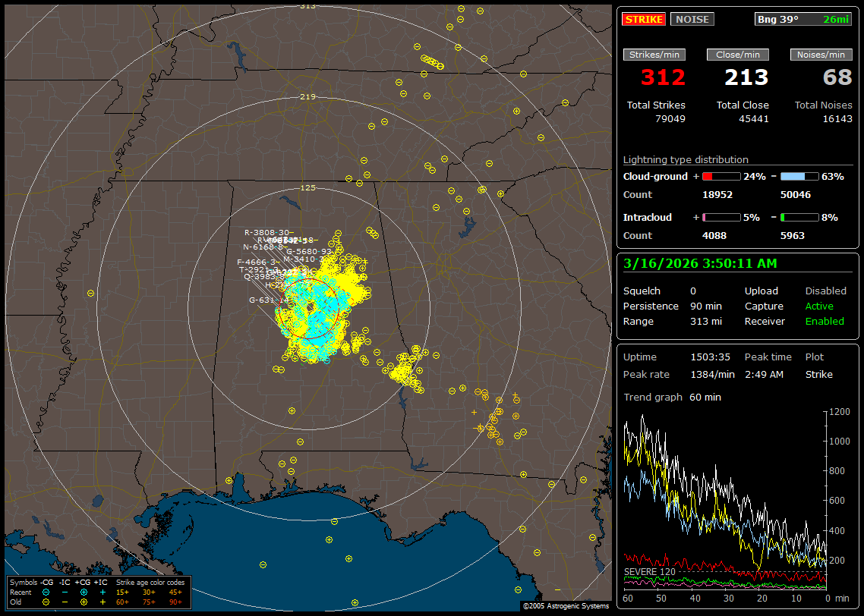Click the Recent -IC cyan dash symbol
Viewport: 864px width, 616px height.
[x=65, y=592]
